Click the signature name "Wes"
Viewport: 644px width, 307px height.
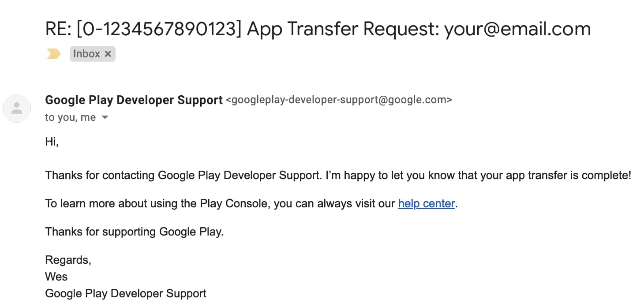56,277
